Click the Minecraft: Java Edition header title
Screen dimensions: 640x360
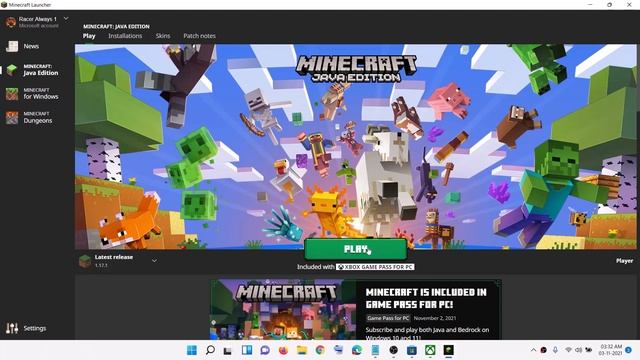tap(116, 26)
